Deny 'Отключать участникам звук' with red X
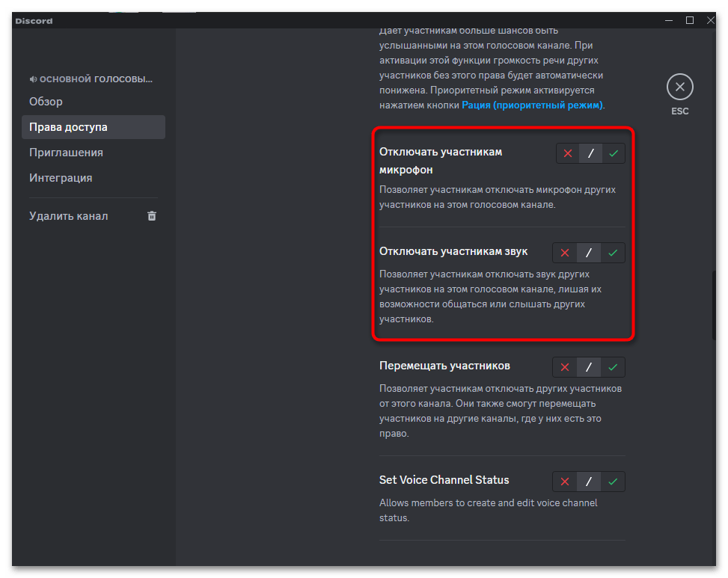Viewport: 728px width, 578px height. (565, 253)
